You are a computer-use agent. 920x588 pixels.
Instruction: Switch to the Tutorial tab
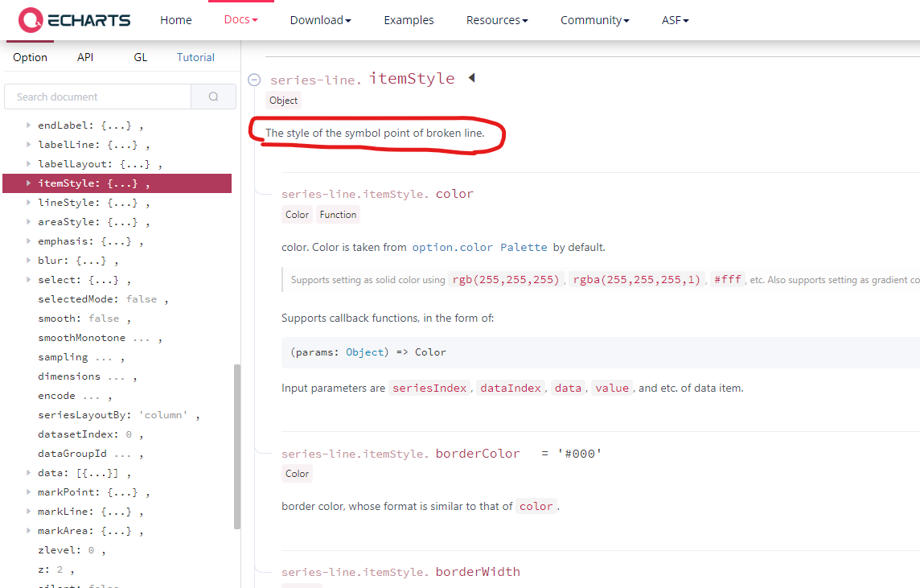tap(195, 57)
